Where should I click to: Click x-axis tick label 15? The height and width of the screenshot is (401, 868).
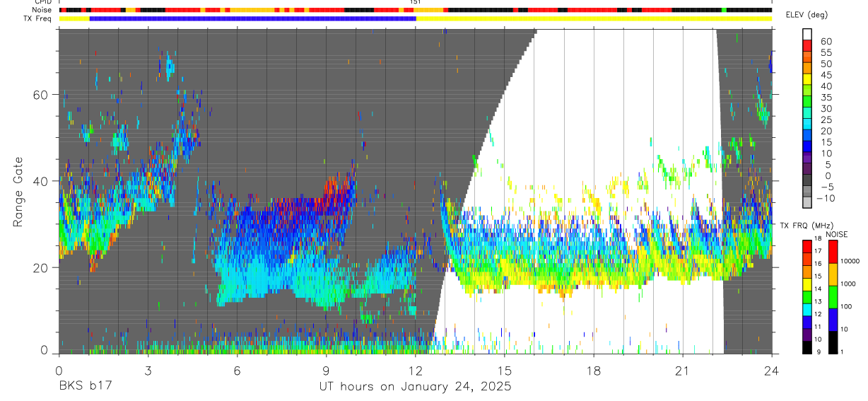click(504, 371)
